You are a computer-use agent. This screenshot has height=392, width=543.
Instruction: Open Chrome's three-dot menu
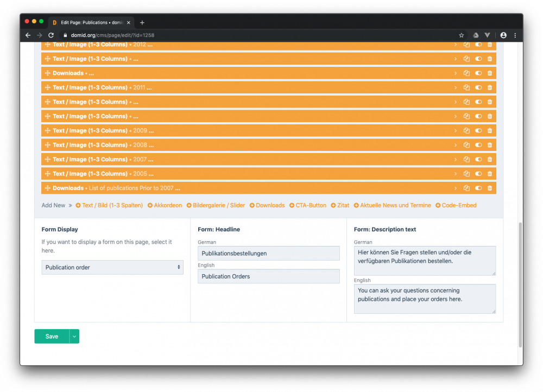[x=515, y=35]
